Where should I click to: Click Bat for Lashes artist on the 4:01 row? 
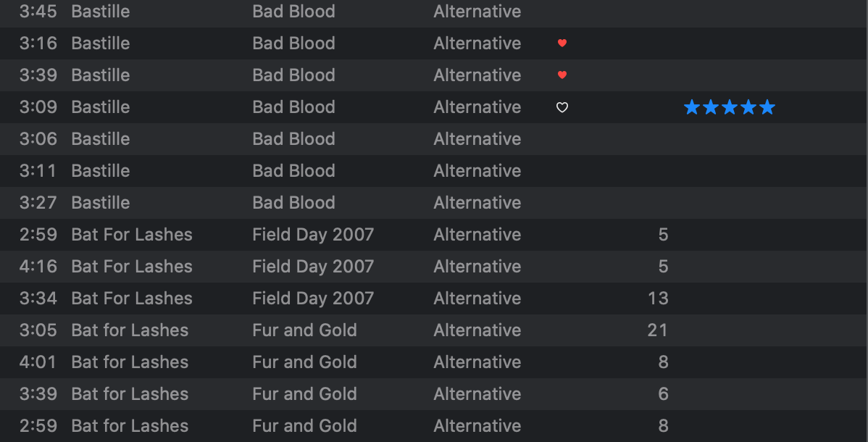click(130, 362)
